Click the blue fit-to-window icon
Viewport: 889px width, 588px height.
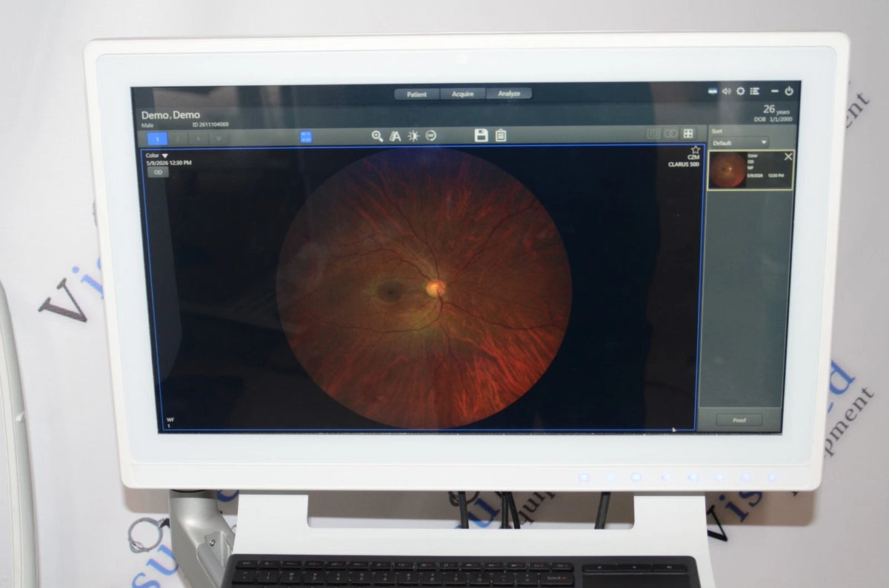(x=306, y=137)
